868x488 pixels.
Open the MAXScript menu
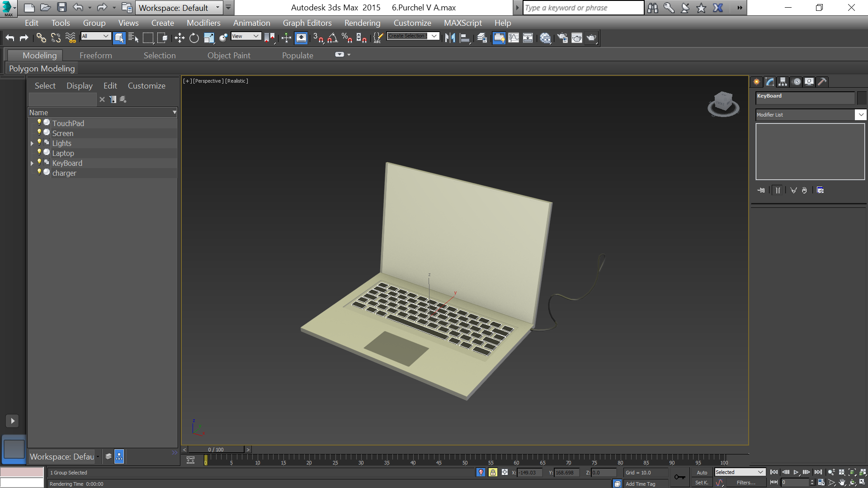(462, 23)
